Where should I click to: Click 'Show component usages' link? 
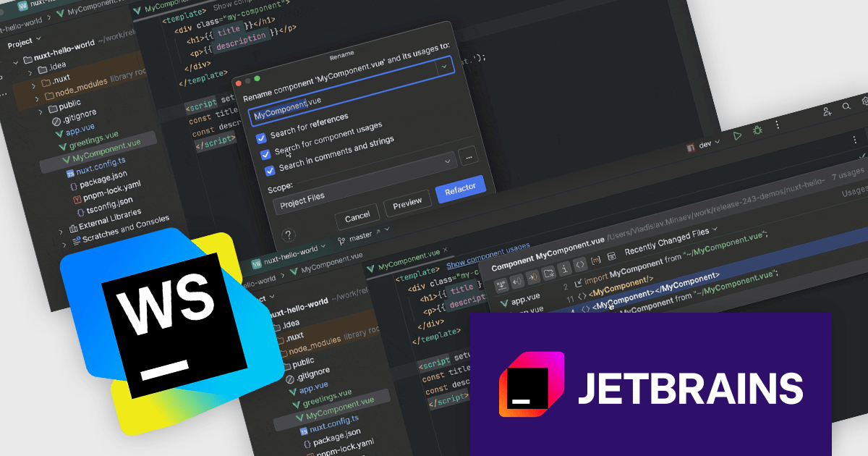coord(488,255)
